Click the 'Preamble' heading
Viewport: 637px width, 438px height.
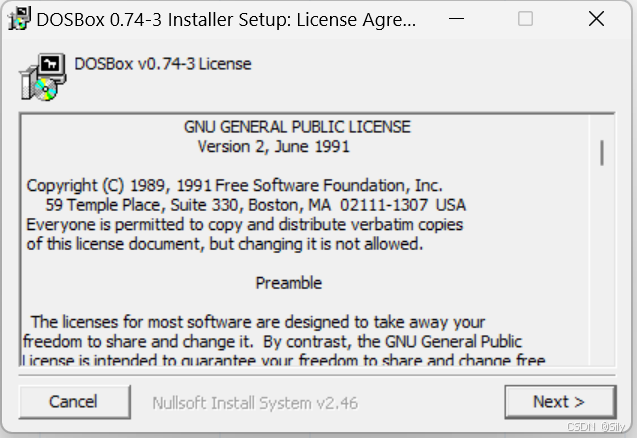(288, 283)
